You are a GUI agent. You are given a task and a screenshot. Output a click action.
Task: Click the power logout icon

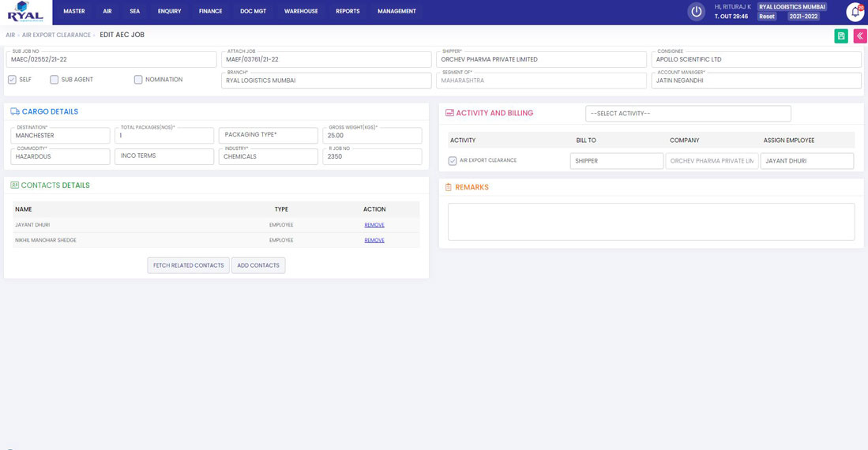tap(697, 12)
